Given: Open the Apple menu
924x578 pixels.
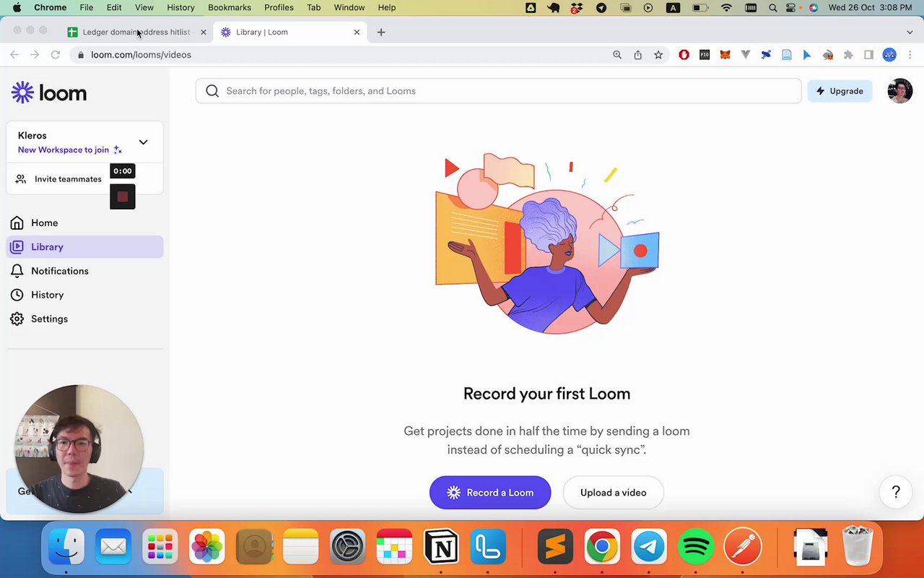Looking at the screenshot, I should pyautogui.click(x=17, y=7).
